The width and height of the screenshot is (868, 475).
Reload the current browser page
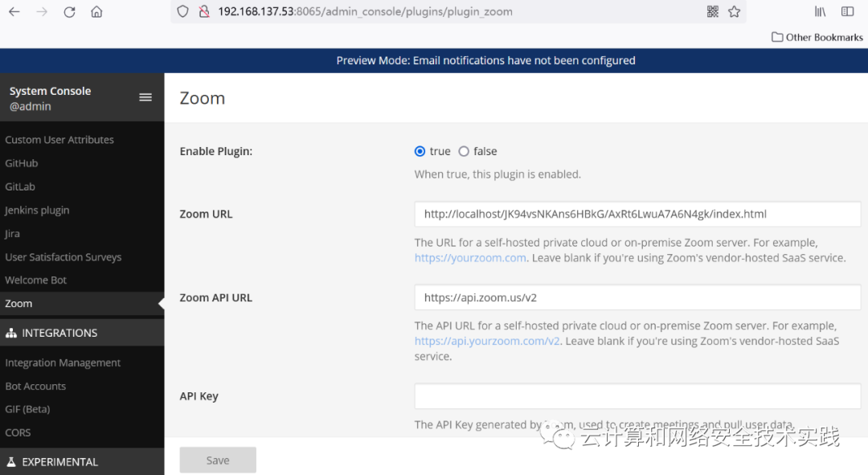pyautogui.click(x=69, y=11)
